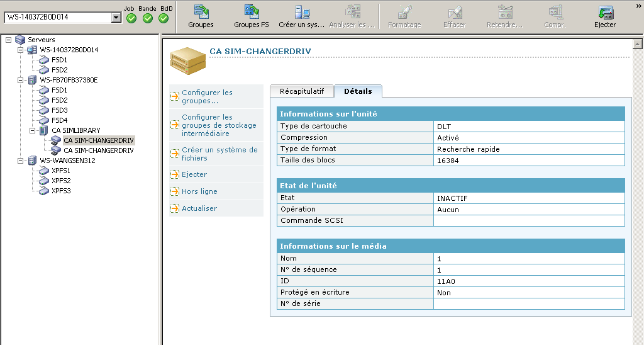This screenshot has height=345, width=644.
Task: Click the Job status green check icon
Action: click(x=131, y=18)
